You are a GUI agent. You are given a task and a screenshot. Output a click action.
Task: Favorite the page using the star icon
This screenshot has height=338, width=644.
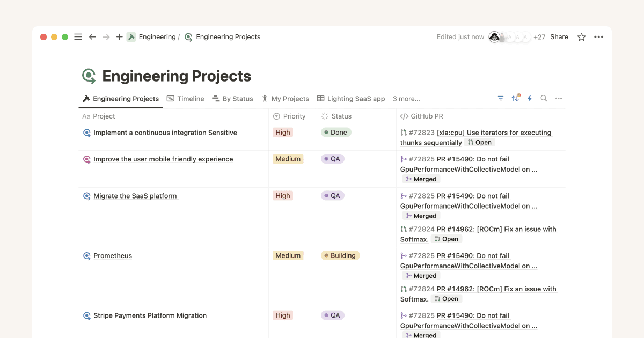(581, 36)
